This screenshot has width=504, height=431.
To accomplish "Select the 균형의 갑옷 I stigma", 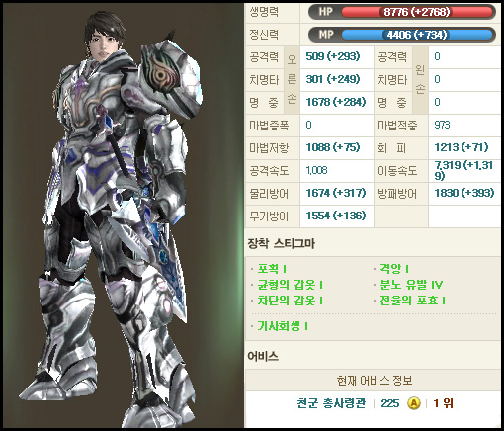I will (290, 285).
